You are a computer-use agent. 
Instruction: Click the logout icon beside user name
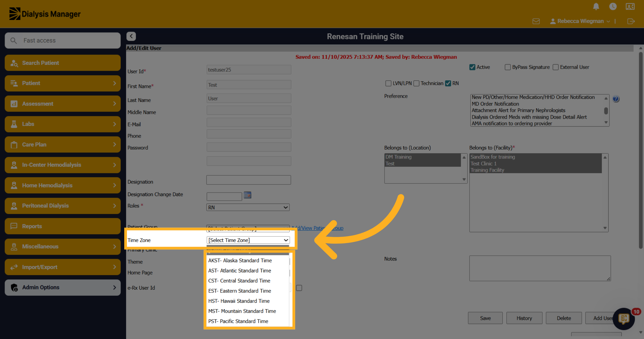pyautogui.click(x=631, y=21)
